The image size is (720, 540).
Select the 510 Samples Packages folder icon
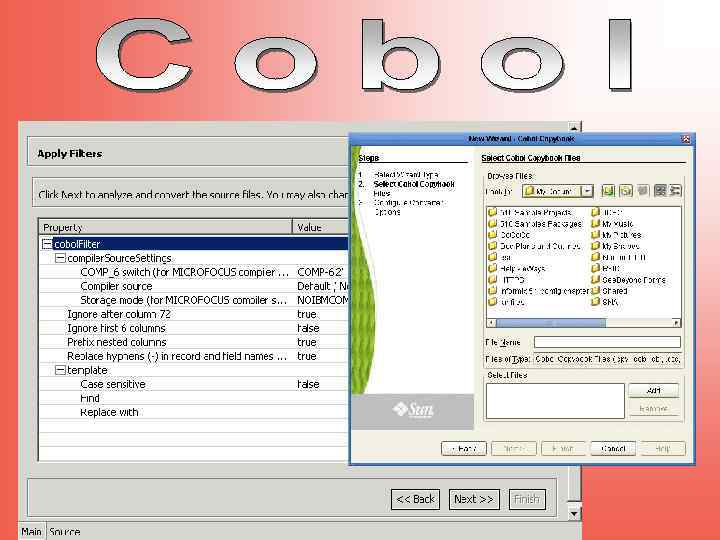click(x=493, y=224)
